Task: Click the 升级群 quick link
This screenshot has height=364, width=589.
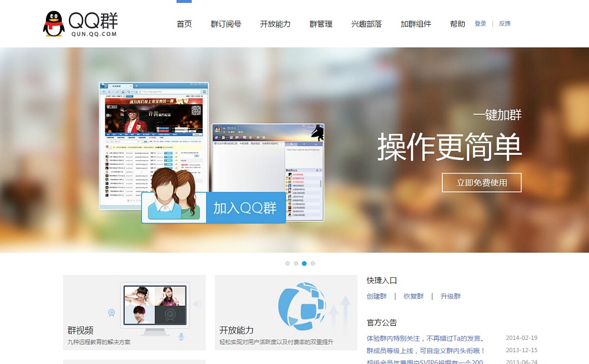Action: point(451,296)
